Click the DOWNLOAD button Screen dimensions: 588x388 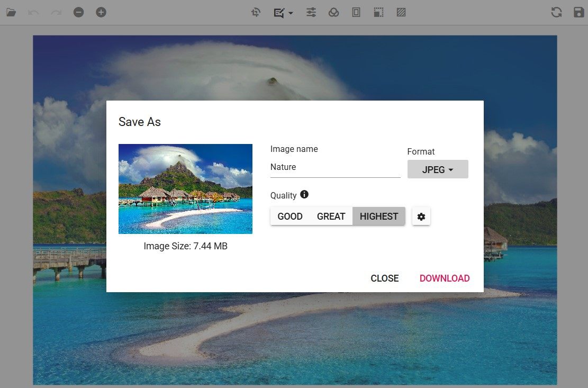coord(445,278)
